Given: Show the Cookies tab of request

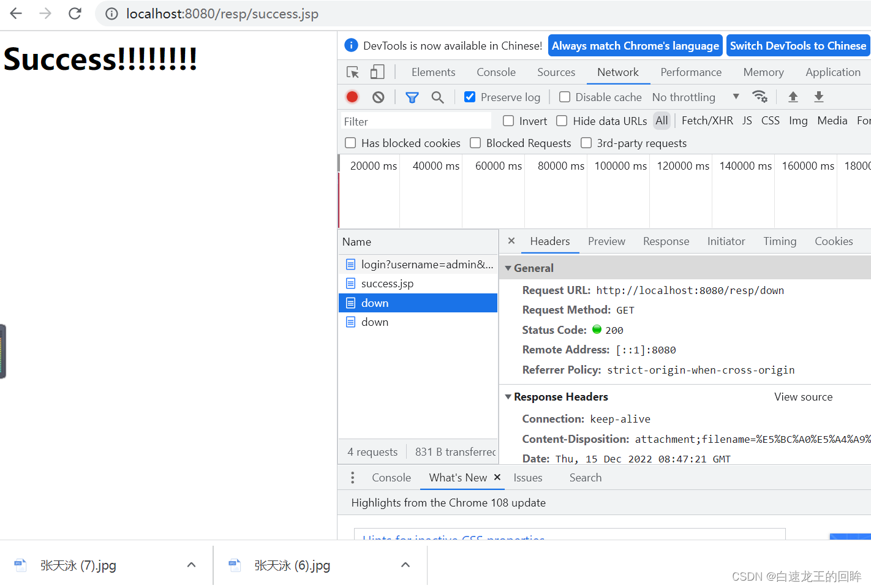Looking at the screenshot, I should point(834,241).
